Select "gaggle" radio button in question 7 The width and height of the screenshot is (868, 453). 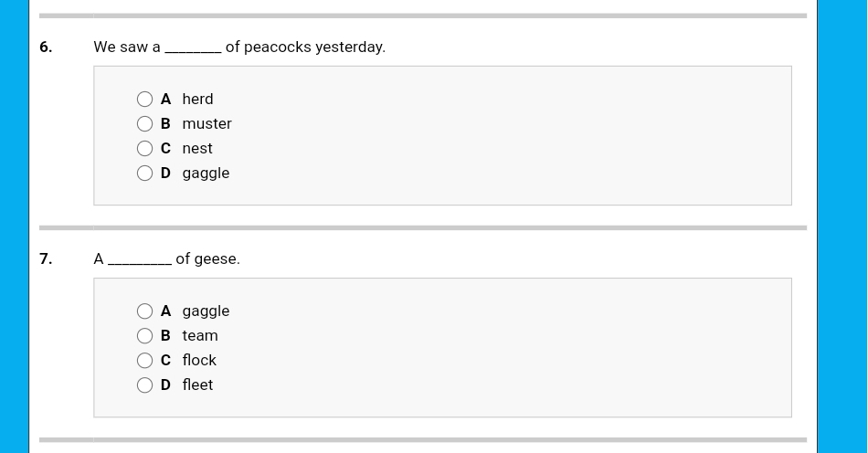click(x=144, y=311)
